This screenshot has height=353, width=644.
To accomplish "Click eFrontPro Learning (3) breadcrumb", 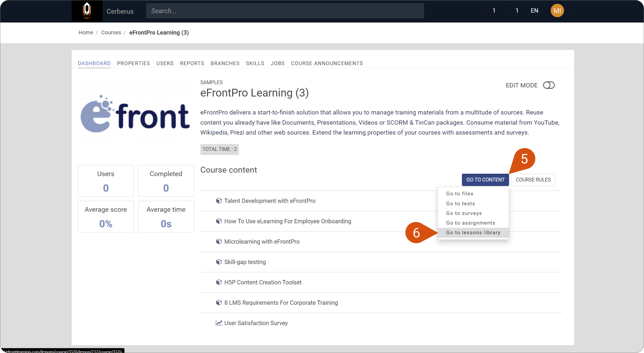I will 159,32.
